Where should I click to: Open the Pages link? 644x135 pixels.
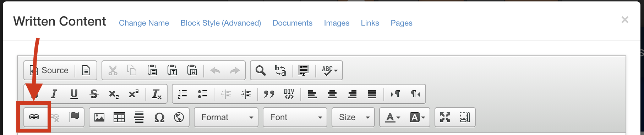click(x=402, y=23)
